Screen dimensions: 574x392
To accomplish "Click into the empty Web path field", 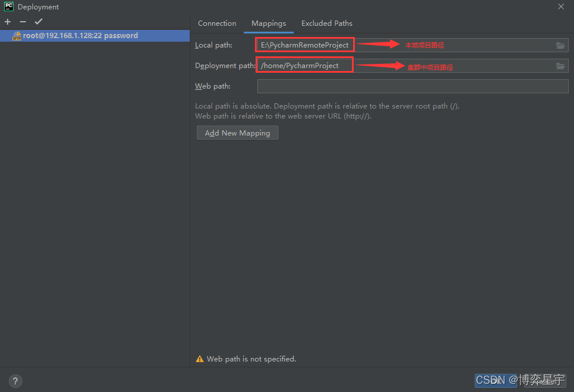I will click(411, 86).
